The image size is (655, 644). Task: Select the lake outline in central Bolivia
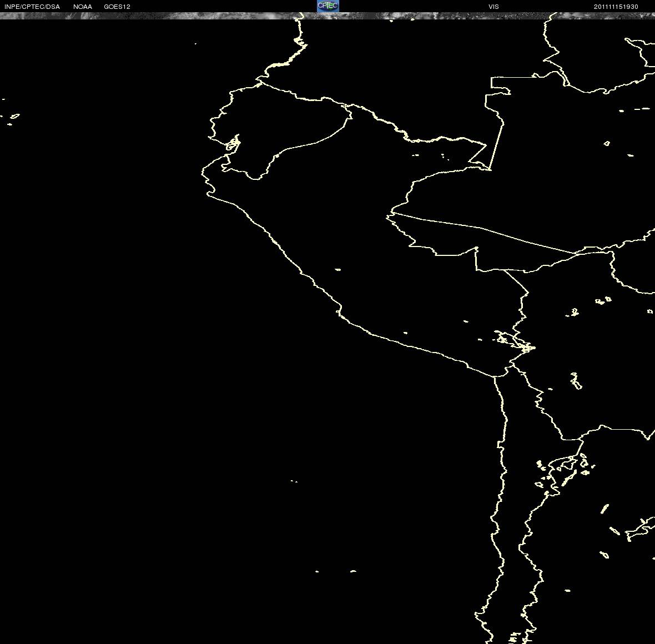(575, 312)
